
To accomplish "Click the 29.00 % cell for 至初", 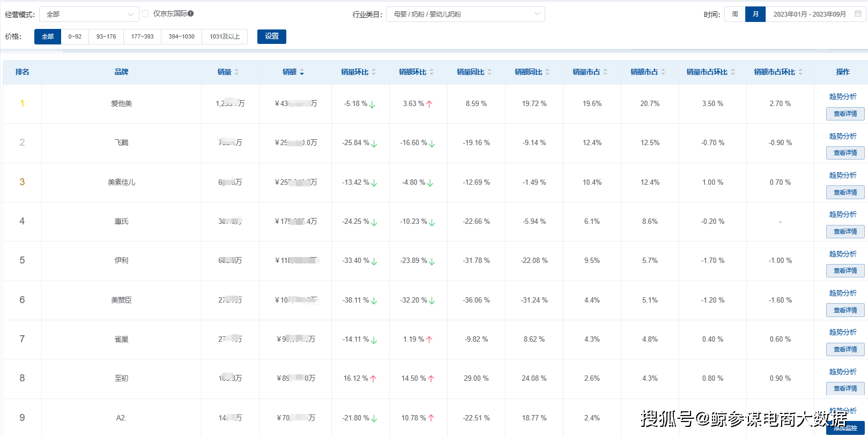I will coord(476,379).
